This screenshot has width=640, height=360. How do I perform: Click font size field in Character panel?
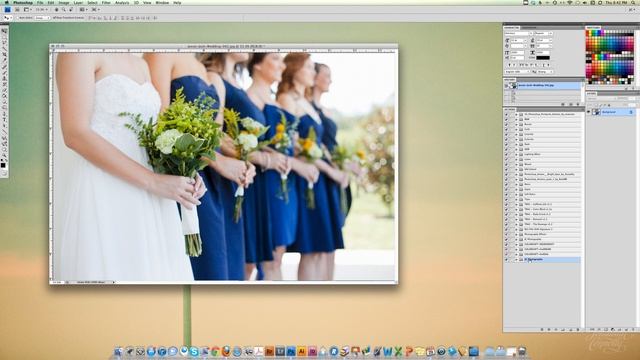pos(517,40)
